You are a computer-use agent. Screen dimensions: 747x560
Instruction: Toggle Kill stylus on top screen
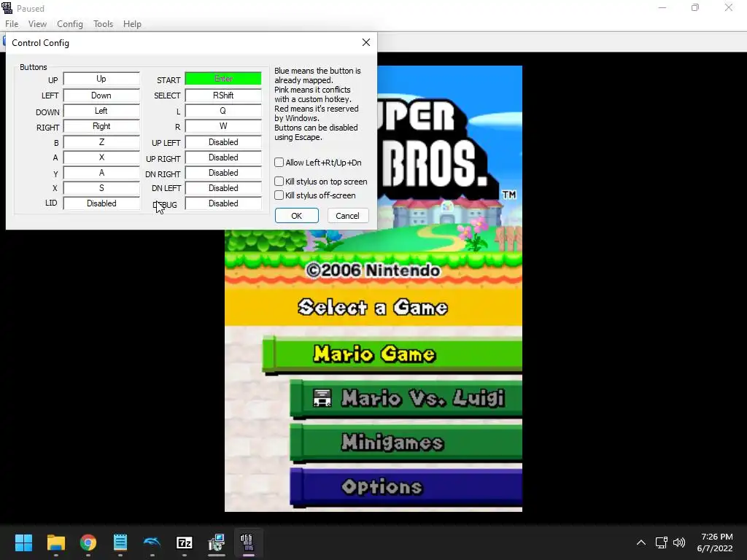point(279,182)
